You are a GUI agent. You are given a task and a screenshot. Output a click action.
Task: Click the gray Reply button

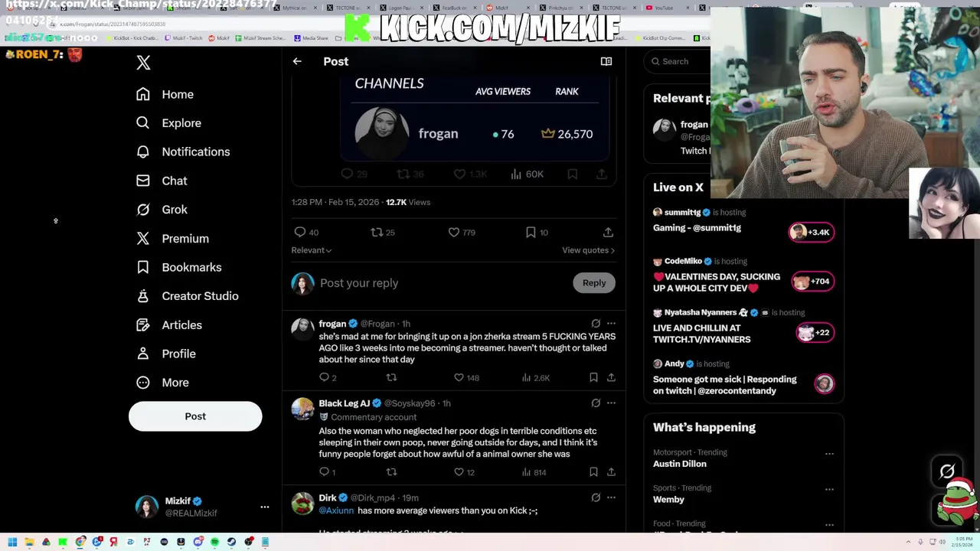point(594,283)
